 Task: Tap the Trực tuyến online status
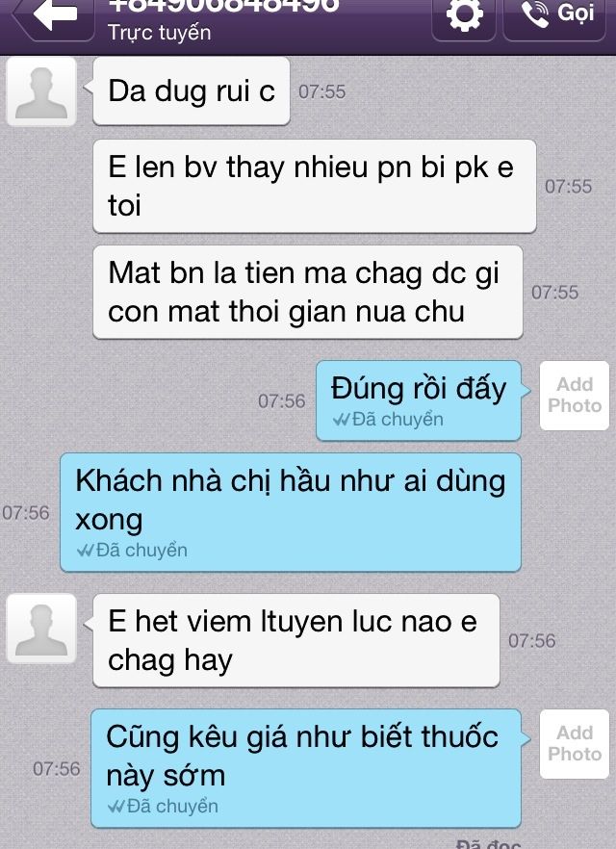click(x=159, y=33)
